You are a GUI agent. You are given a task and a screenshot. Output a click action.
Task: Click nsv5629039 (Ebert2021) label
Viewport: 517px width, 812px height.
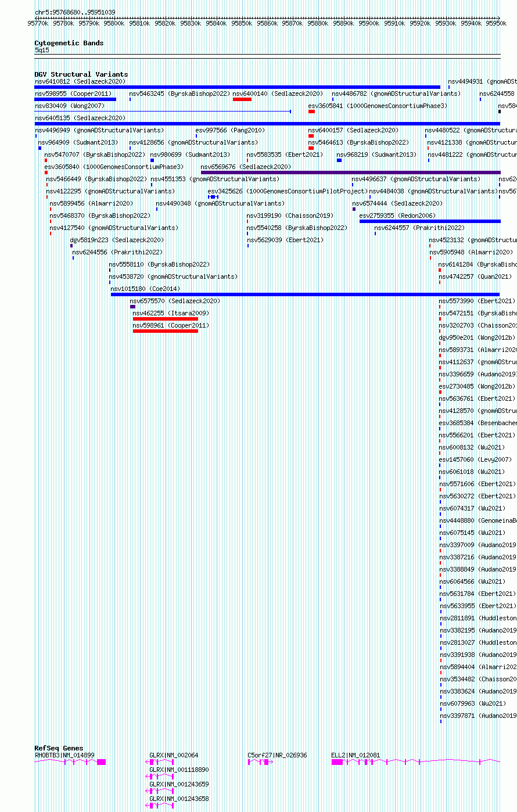click(x=285, y=240)
